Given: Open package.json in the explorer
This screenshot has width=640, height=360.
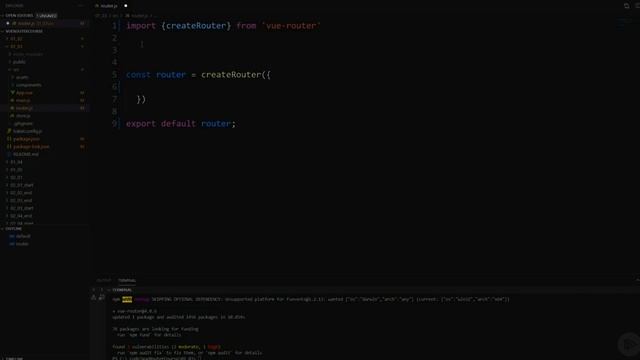Looking at the screenshot, I should [26, 139].
